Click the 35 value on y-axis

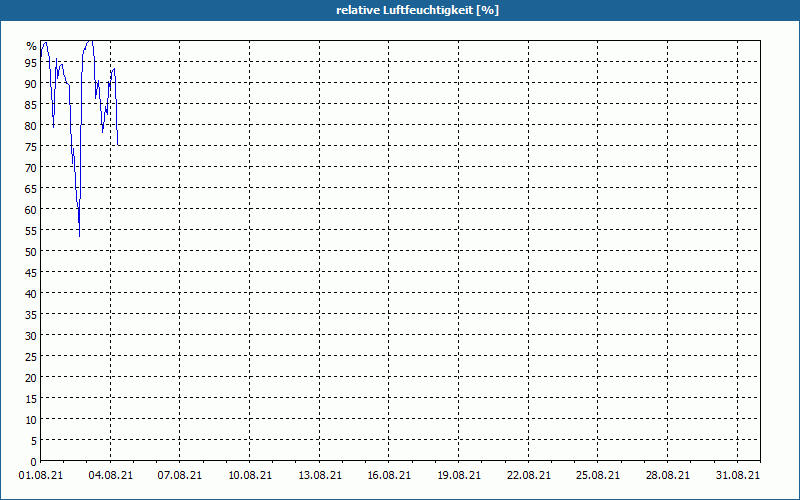point(31,314)
